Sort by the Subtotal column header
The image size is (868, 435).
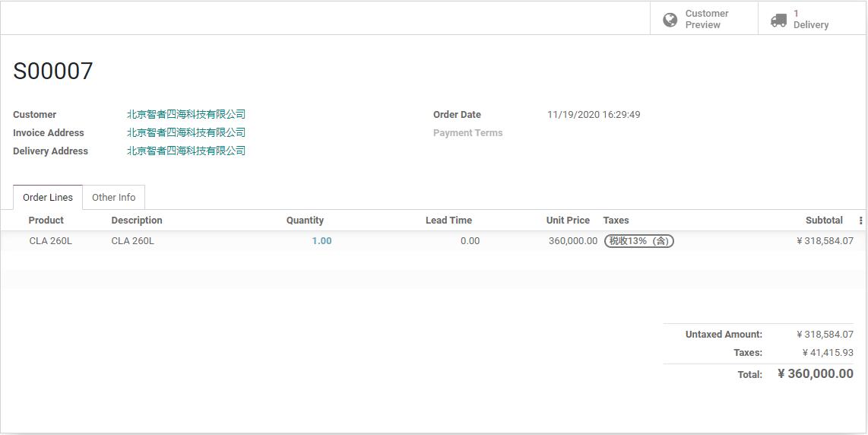(824, 220)
